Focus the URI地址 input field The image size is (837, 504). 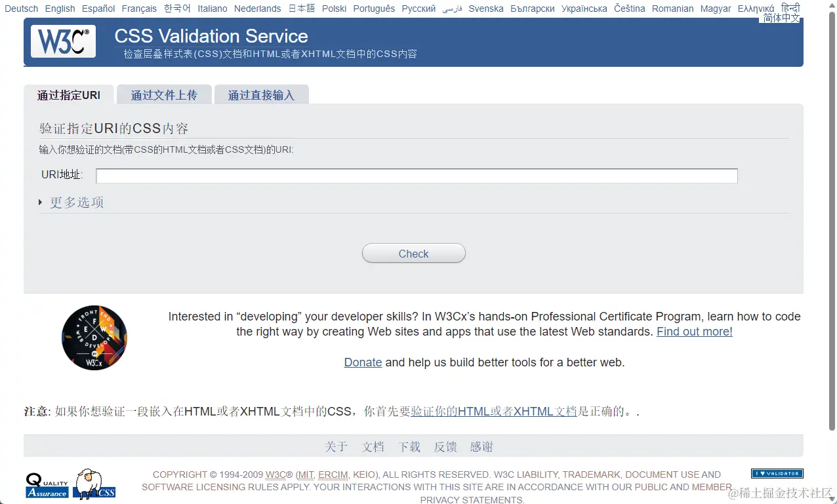(417, 176)
